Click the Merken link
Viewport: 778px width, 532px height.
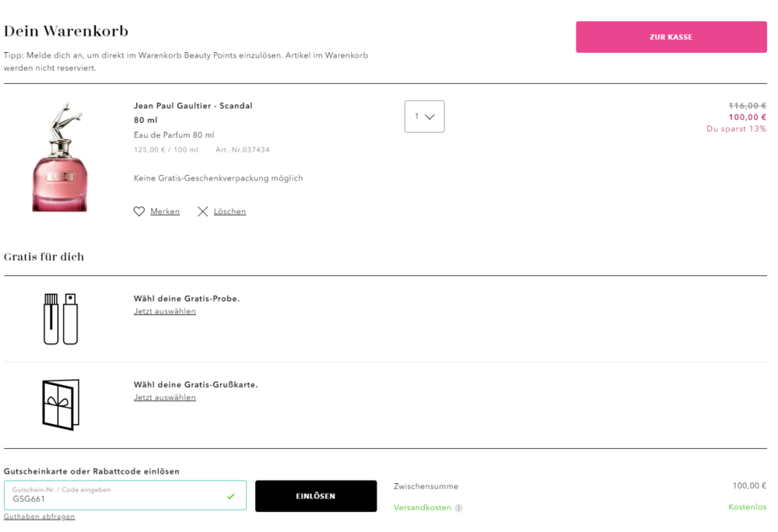click(165, 212)
